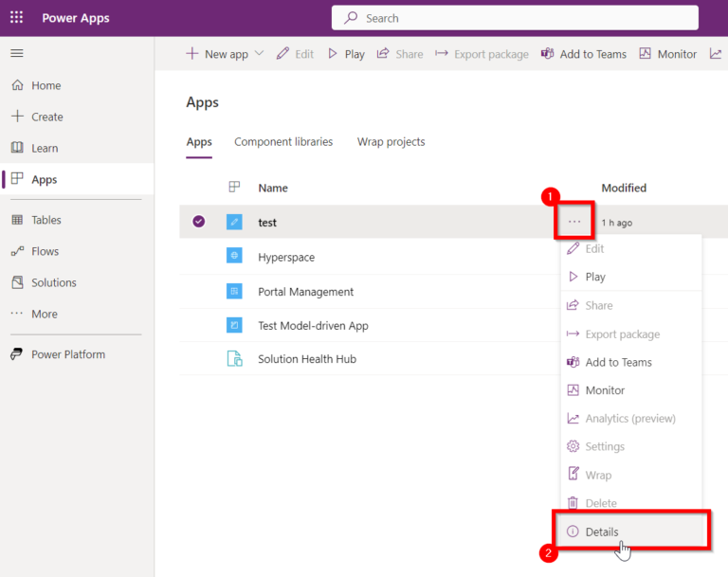
Task: Collapse the left navigation hamburger menu
Action: click(x=17, y=53)
